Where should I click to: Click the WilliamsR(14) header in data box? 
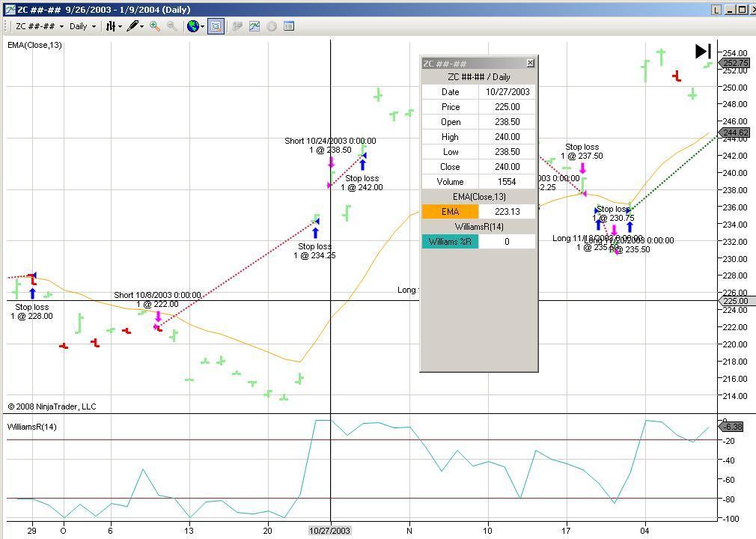479,227
